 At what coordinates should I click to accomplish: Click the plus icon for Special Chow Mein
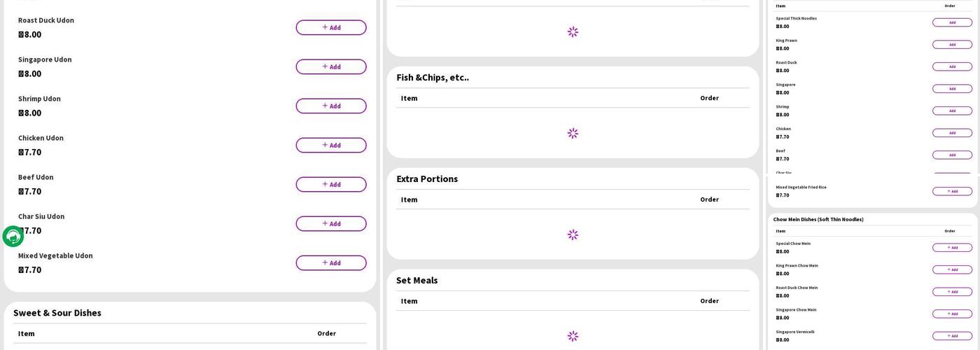(x=948, y=247)
